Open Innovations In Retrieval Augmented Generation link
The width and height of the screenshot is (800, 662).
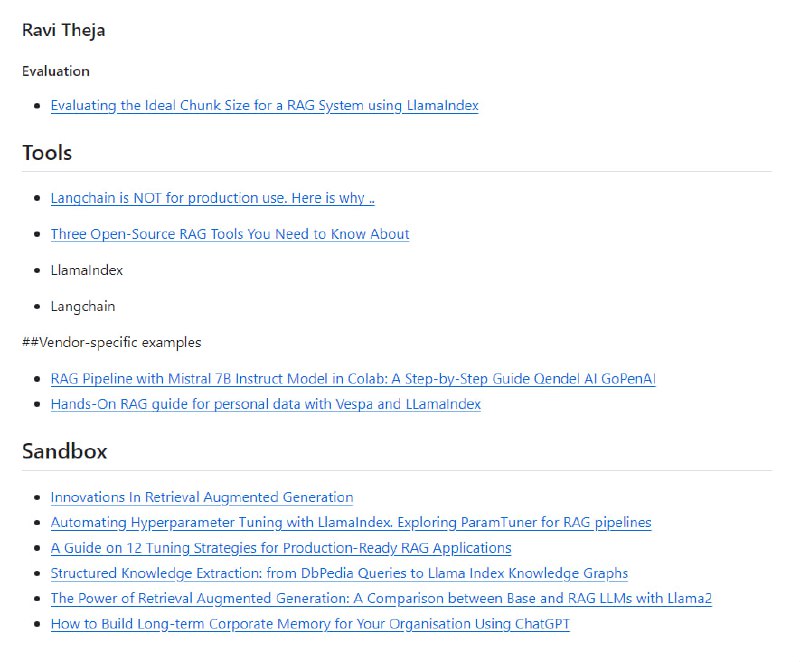pyautogui.click(x=202, y=497)
